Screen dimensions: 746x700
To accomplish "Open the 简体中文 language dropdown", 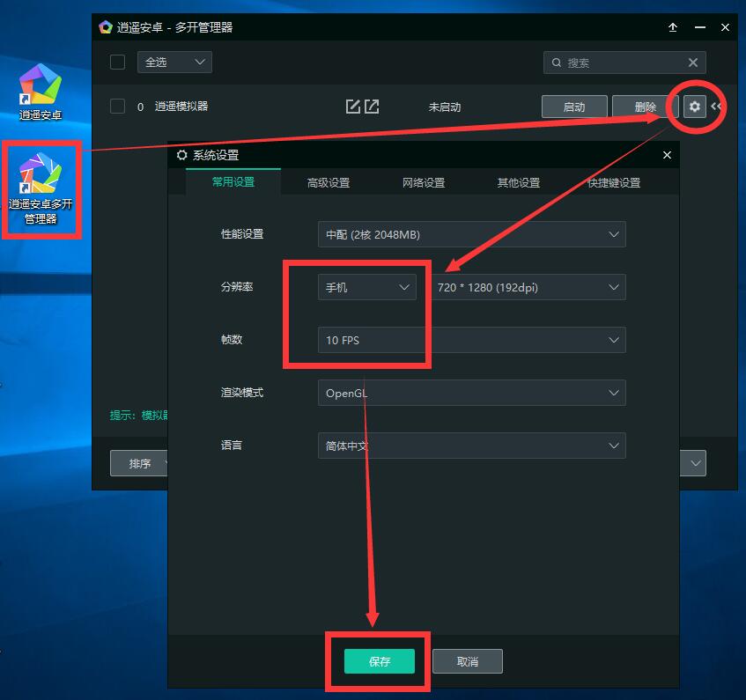I will point(471,446).
